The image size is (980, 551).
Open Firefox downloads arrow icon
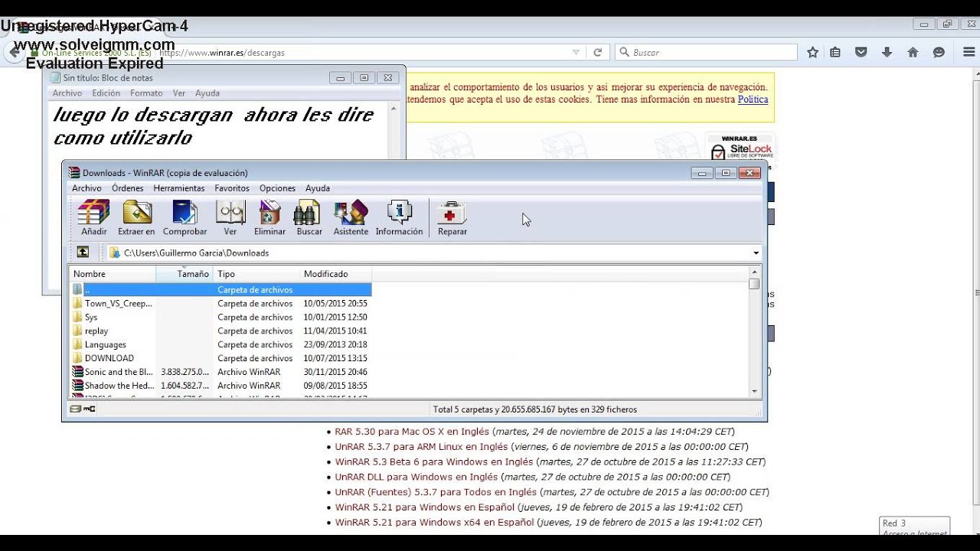pos(887,53)
